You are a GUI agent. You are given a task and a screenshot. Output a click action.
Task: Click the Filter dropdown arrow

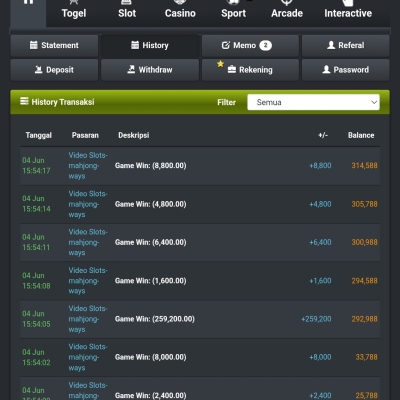coord(374,102)
